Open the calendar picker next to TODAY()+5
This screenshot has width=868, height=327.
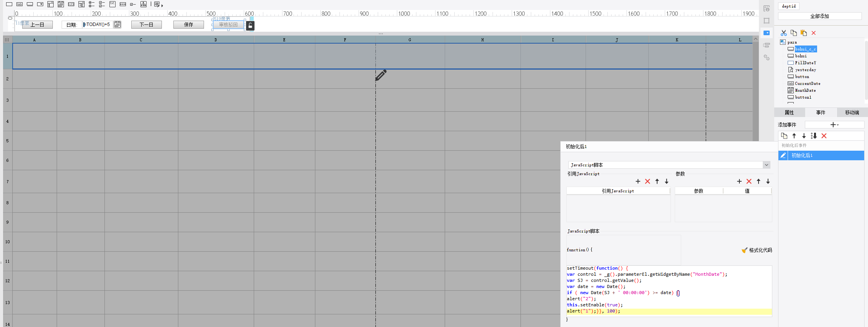click(x=117, y=24)
